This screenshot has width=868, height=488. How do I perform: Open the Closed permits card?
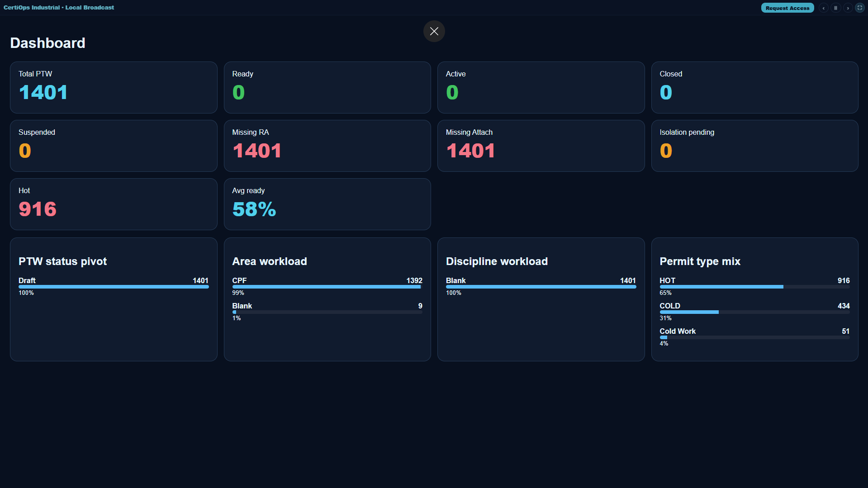[x=754, y=87]
